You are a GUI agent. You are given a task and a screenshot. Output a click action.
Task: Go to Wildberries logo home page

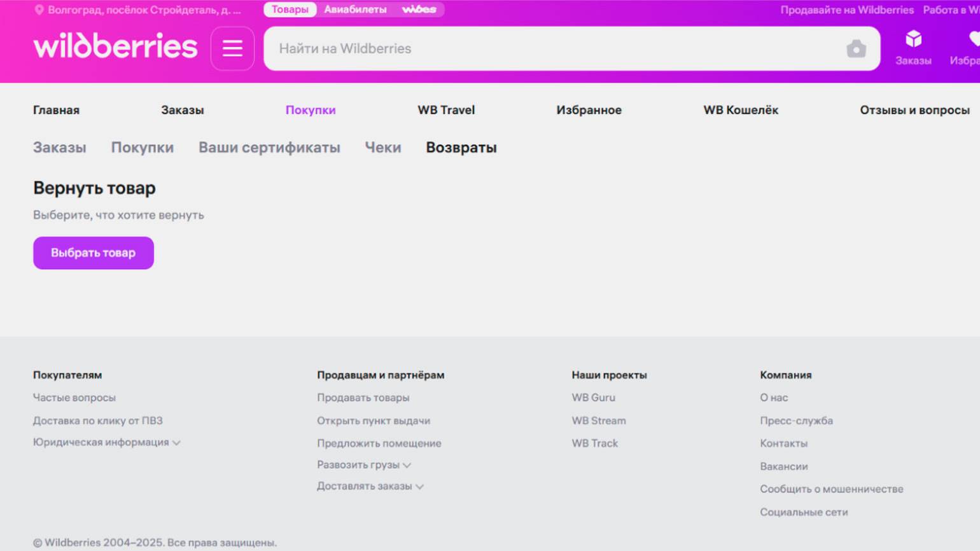(115, 46)
